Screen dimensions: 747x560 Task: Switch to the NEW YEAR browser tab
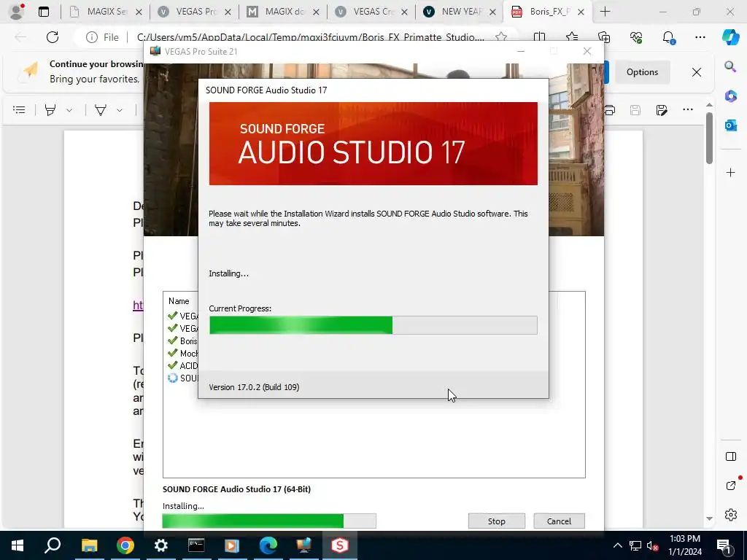tap(460, 12)
